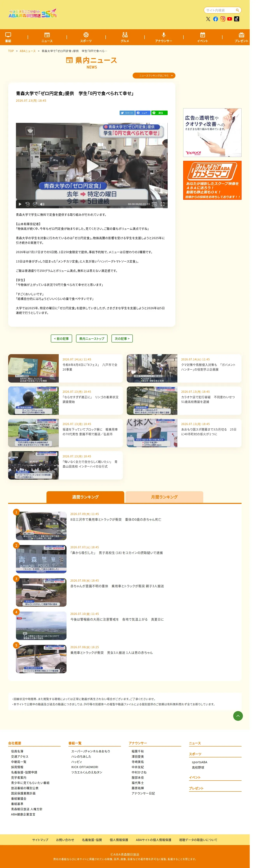This screenshot has width=261, height=868.
Task: Open the アナウンサー日記 footer link
Action: click(x=143, y=794)
